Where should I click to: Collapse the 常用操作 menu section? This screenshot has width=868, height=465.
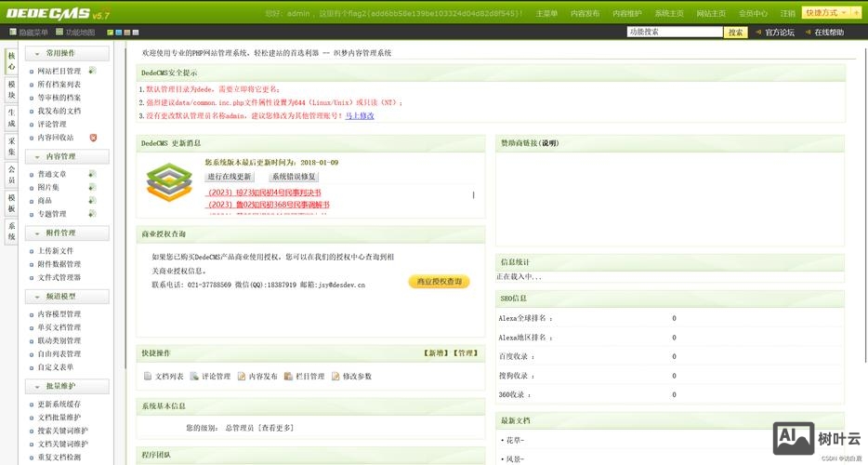click(67, 53)
